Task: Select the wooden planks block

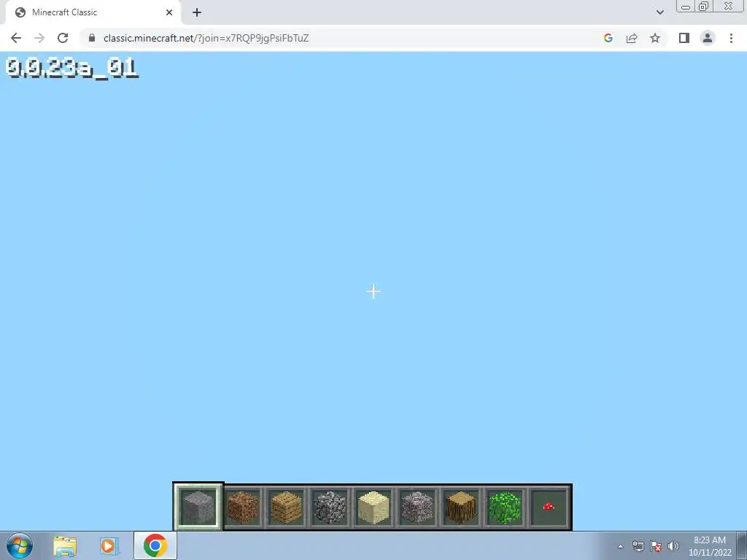Action: [286, 507]
